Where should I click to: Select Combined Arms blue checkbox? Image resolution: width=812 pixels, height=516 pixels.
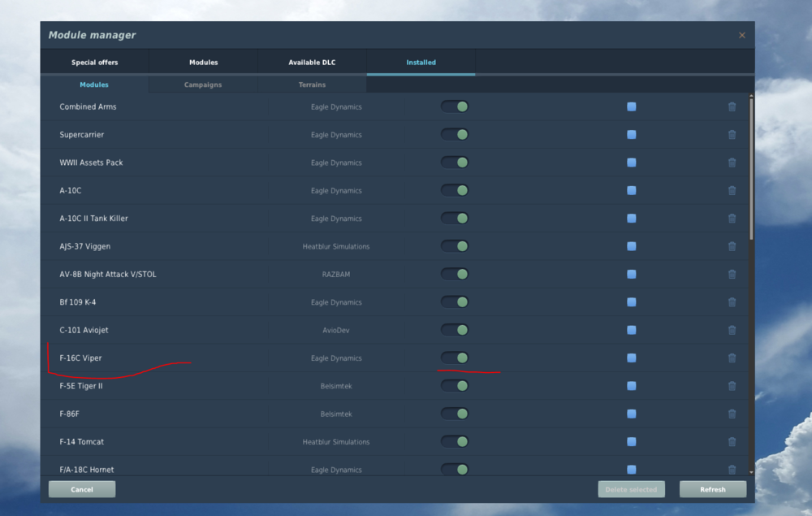631,106
